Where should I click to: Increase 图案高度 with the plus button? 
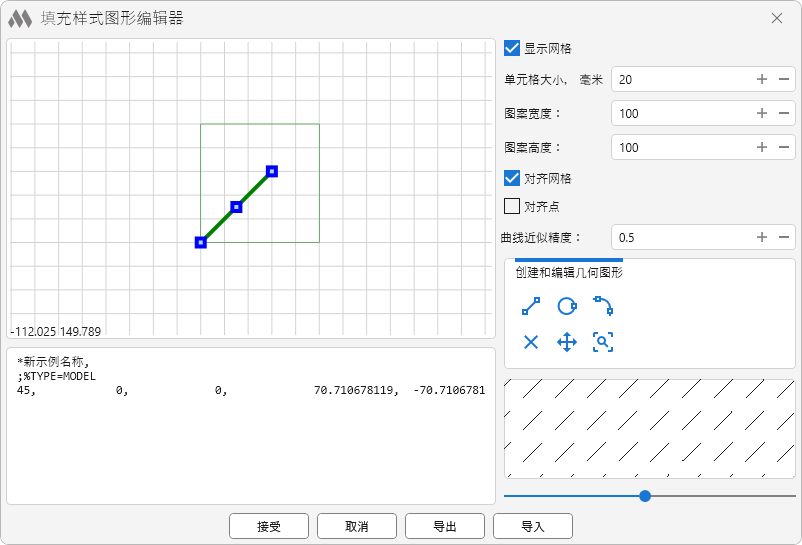coord(761,147)
